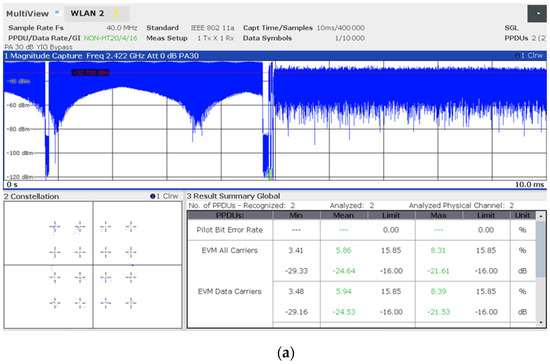Click the green PPDU marker at trace bottom
This screenshot has width=550, height=364.
pyautogui.click(x=270, y=174)
